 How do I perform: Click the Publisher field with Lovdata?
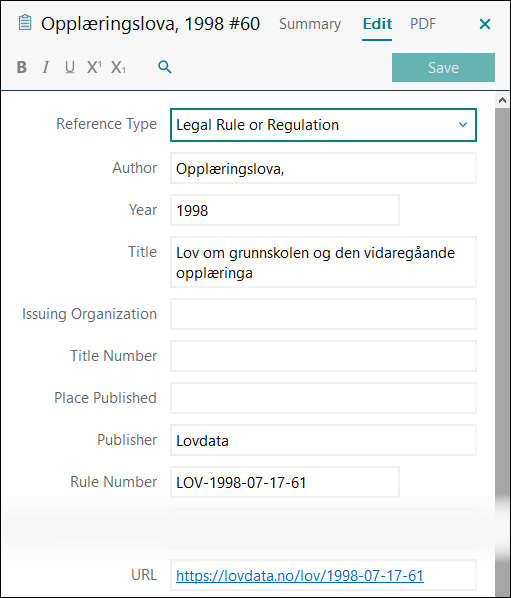tap(323, 440)
